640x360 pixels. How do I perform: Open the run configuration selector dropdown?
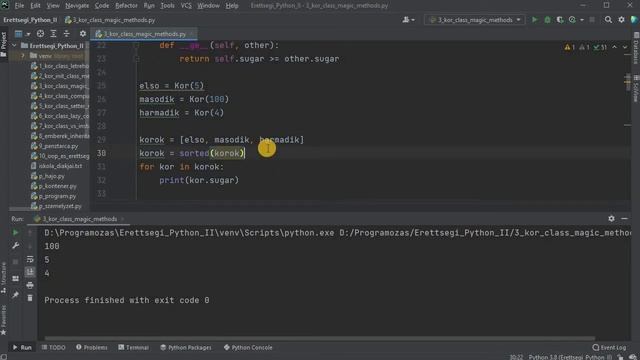tap(474, 20)
